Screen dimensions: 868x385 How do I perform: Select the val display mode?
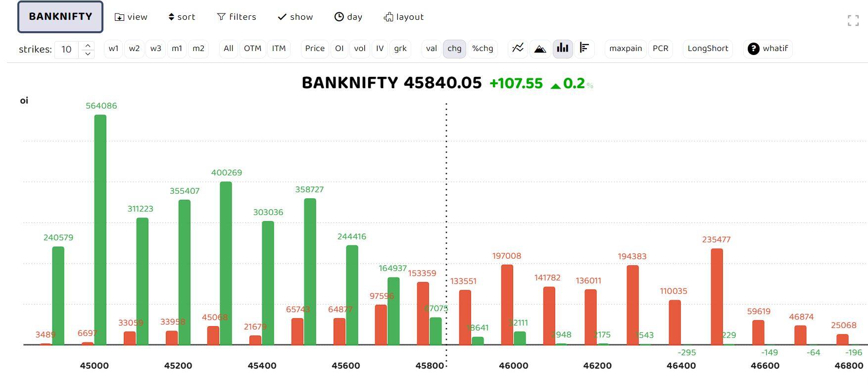(432, 49)
